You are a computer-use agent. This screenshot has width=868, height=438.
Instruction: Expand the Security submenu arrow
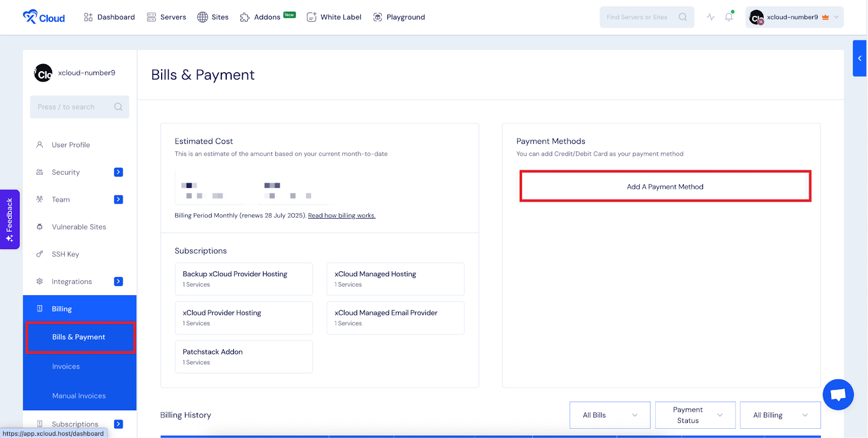pos(118,172)
